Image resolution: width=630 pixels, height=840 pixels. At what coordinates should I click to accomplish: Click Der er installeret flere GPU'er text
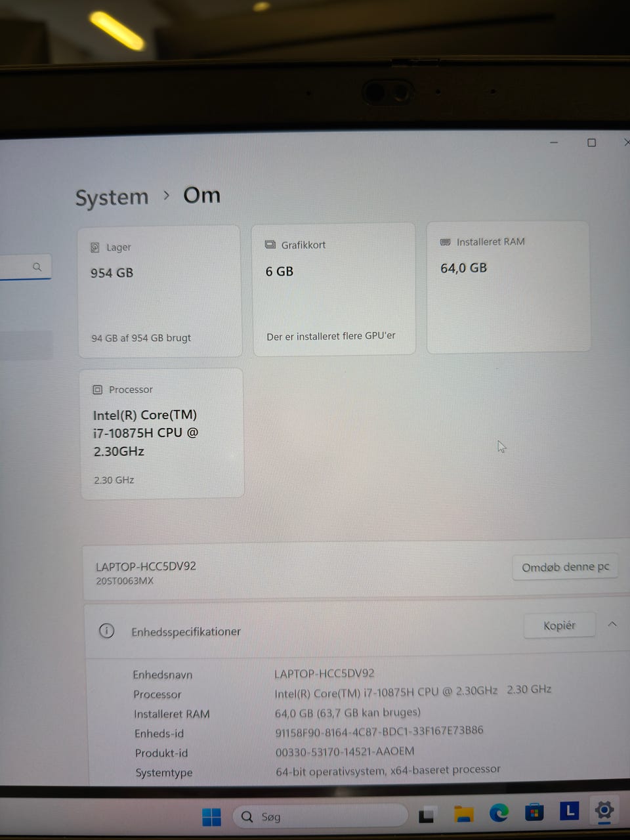(331, 336)
